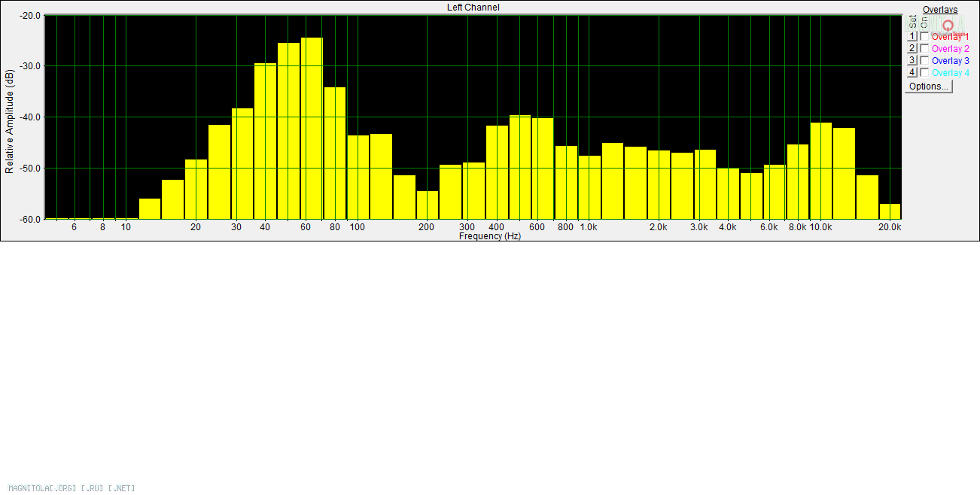This screenshot has height=495, width=980.
Task: Check the Overlay 3 checkbox
Action: 924,60
